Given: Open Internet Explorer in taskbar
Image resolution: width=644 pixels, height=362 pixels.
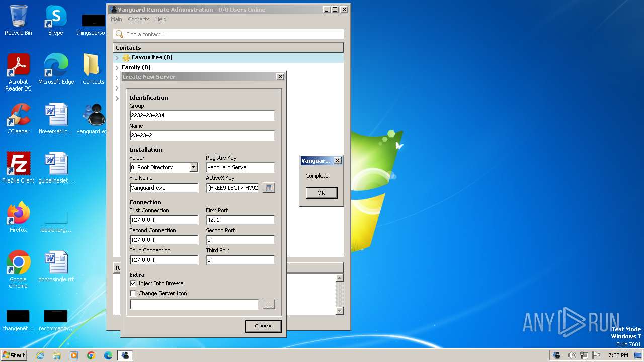Looking at the screenshot, I should tap(40, 355).
